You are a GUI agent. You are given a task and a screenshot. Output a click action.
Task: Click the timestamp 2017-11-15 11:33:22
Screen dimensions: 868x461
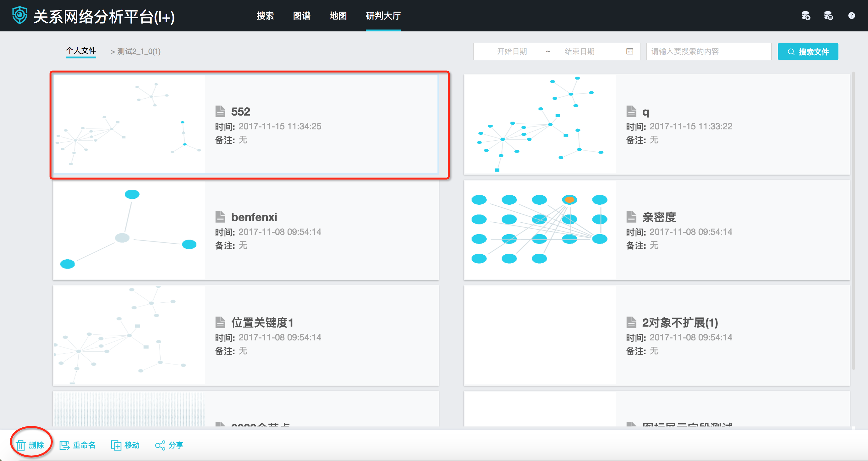click(x=691, y=126)
